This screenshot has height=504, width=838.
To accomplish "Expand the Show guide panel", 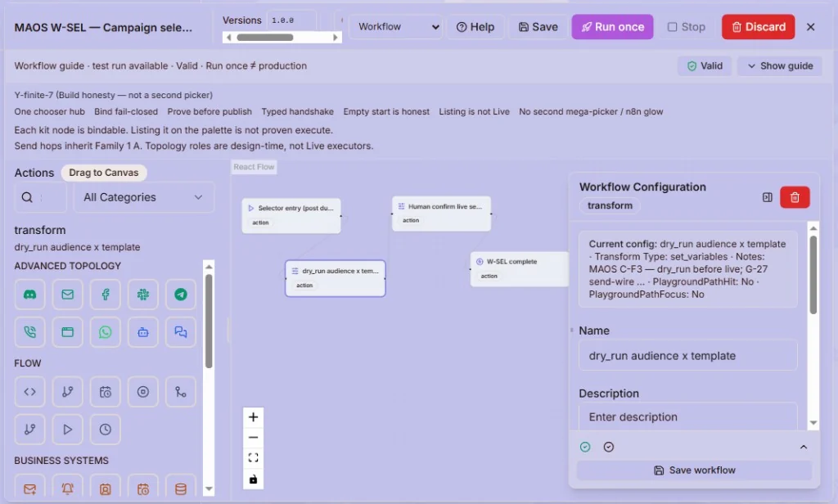I will 780,65.
